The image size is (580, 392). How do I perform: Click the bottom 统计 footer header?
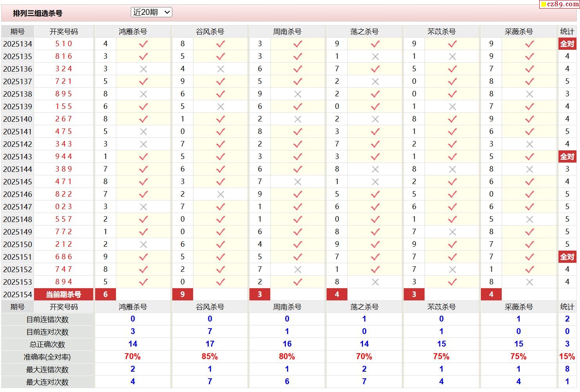point(567,307)
